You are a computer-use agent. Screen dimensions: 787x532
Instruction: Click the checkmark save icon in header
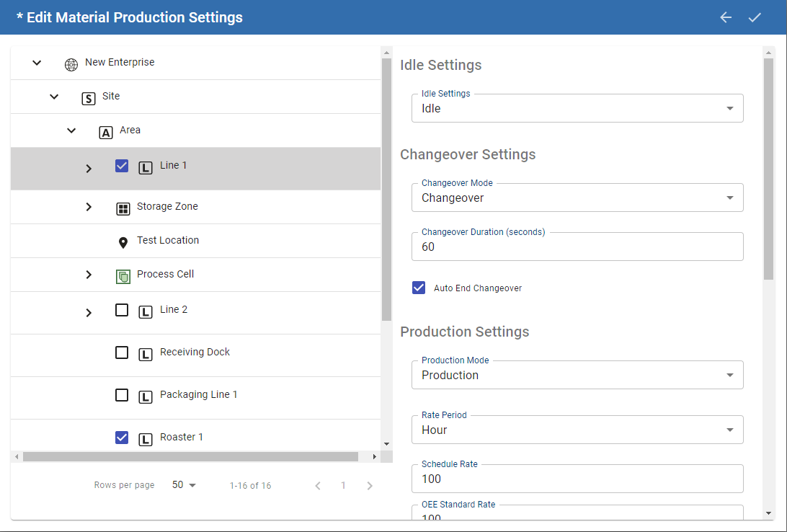point(755,17)
